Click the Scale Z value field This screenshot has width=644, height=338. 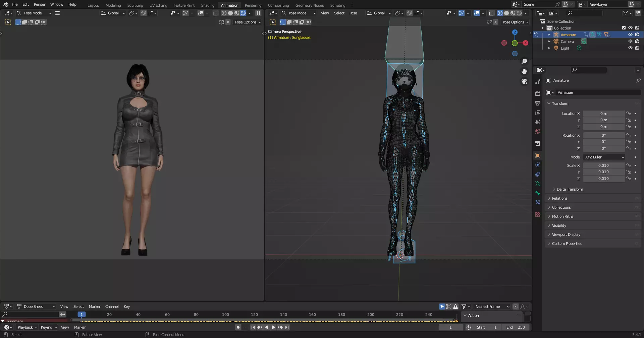[x=603, y=179]
